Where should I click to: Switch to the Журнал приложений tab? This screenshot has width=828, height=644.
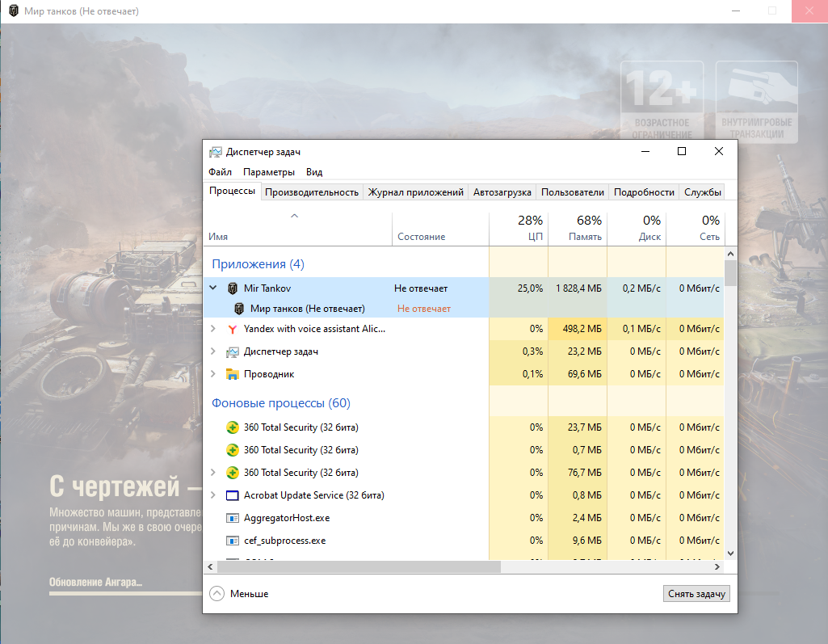[x=415, y=192]
